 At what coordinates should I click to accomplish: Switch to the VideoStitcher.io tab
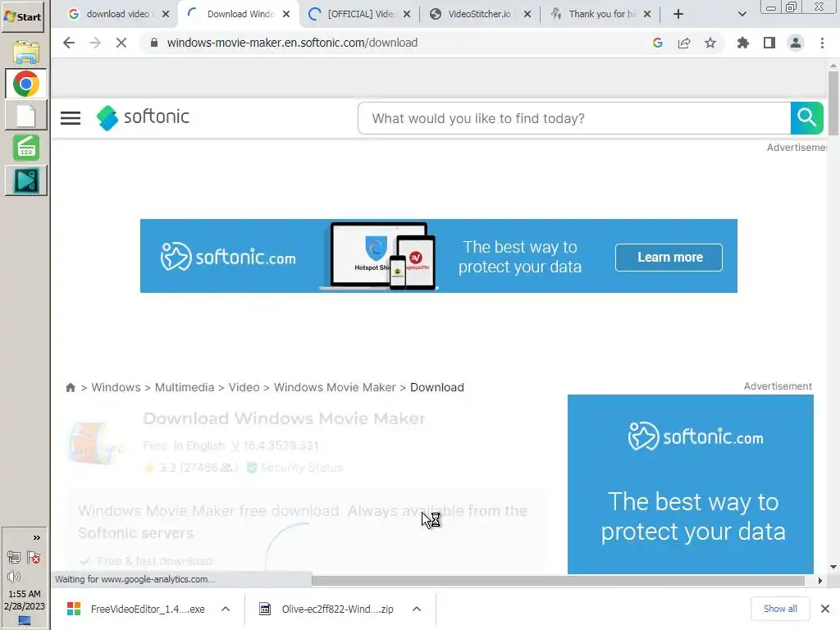(479, 14)
